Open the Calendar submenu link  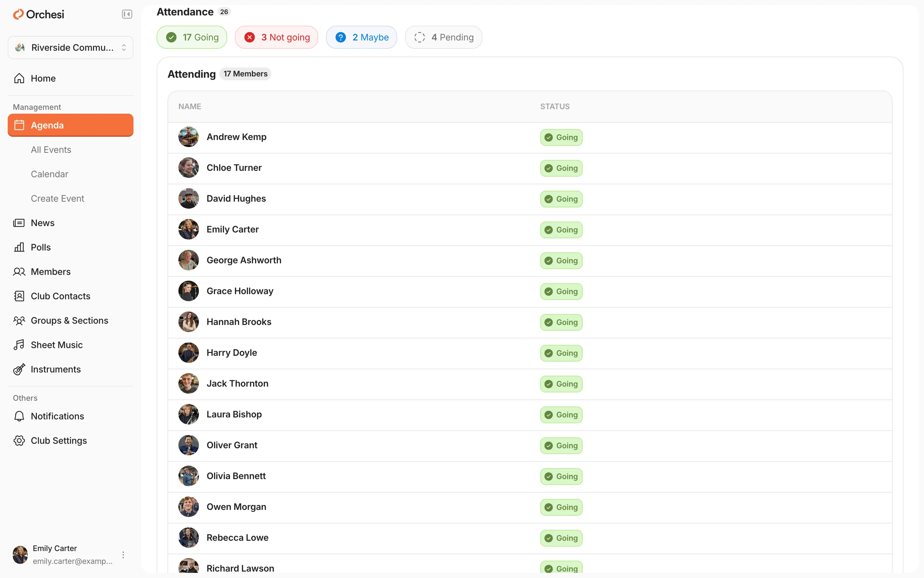click(50, 174)
